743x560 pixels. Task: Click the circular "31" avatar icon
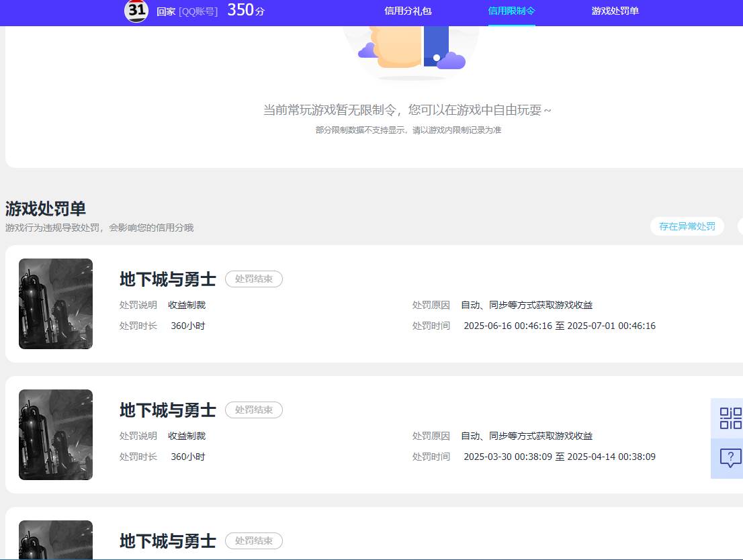[x=136, y=11]
